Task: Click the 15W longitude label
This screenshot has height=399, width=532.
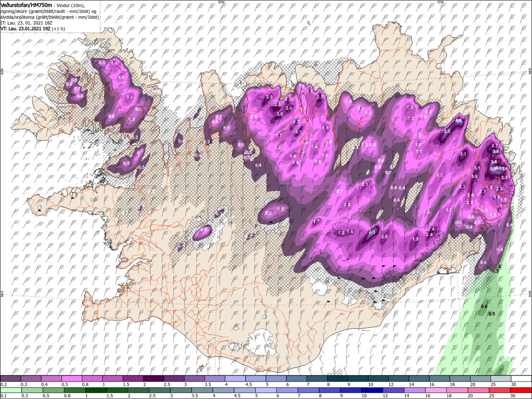Action: point(440,2)
